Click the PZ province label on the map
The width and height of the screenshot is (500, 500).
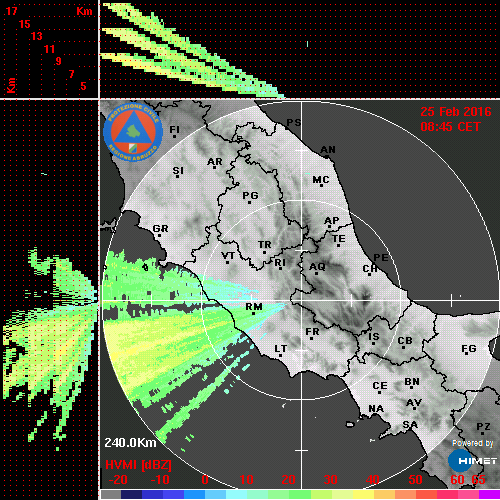483,426
